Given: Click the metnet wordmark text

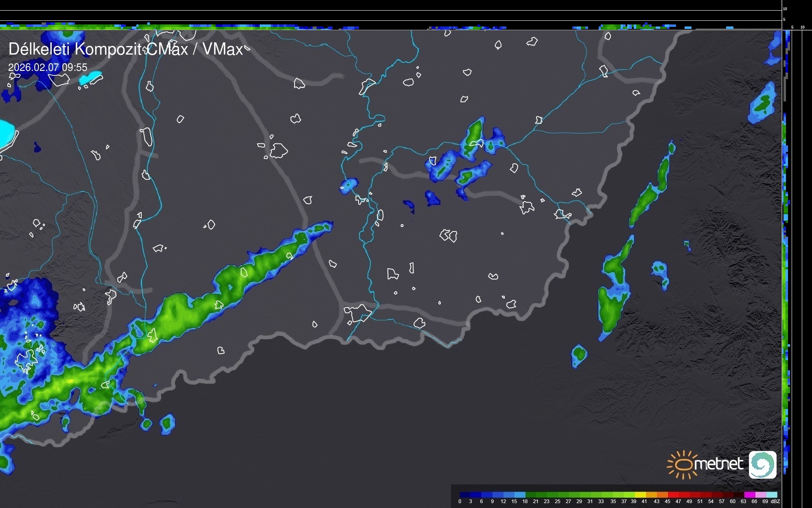Looking at the screenshot, I should (718, 464).
